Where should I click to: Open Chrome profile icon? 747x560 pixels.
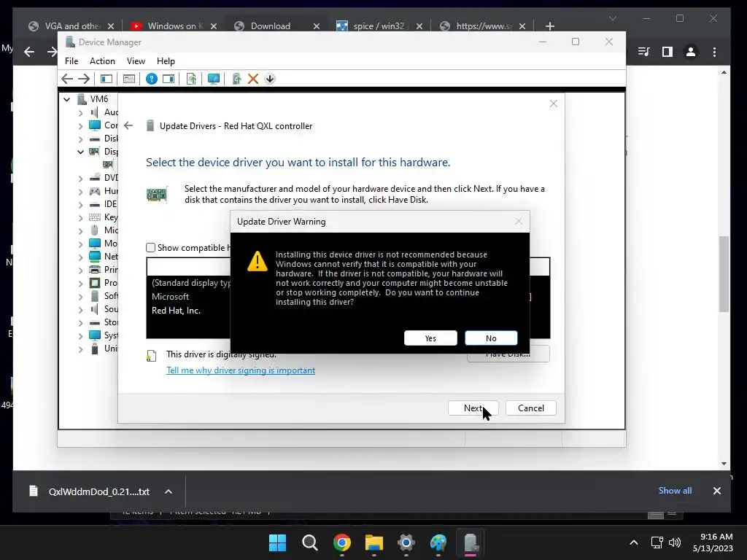tap(691, 52)
